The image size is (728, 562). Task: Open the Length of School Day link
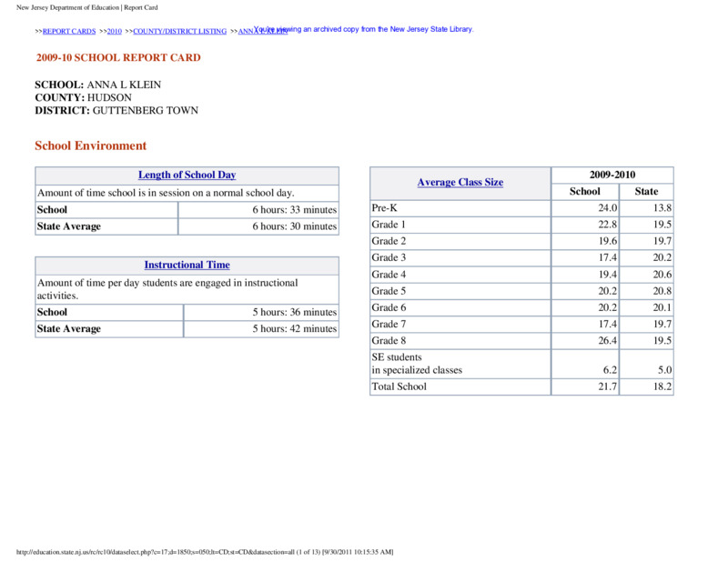click(x=187, y=175)
